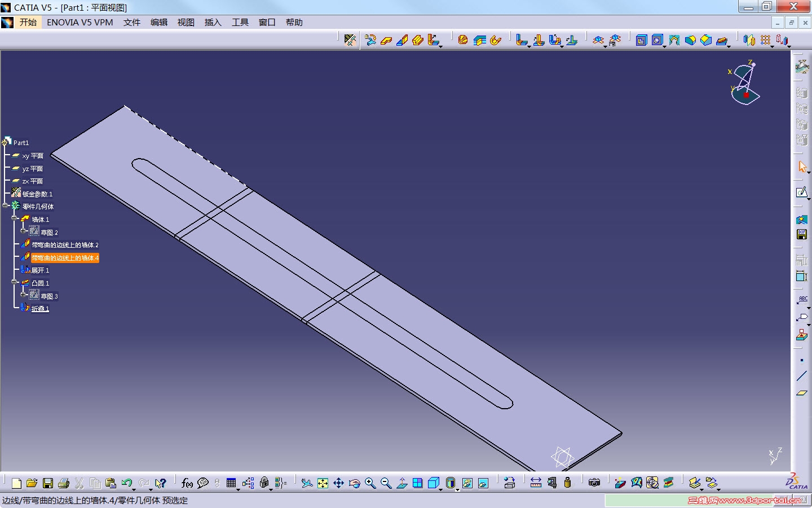Open the 开始 menu
Viewport: 812px width, 508px height.
[28, 23]
